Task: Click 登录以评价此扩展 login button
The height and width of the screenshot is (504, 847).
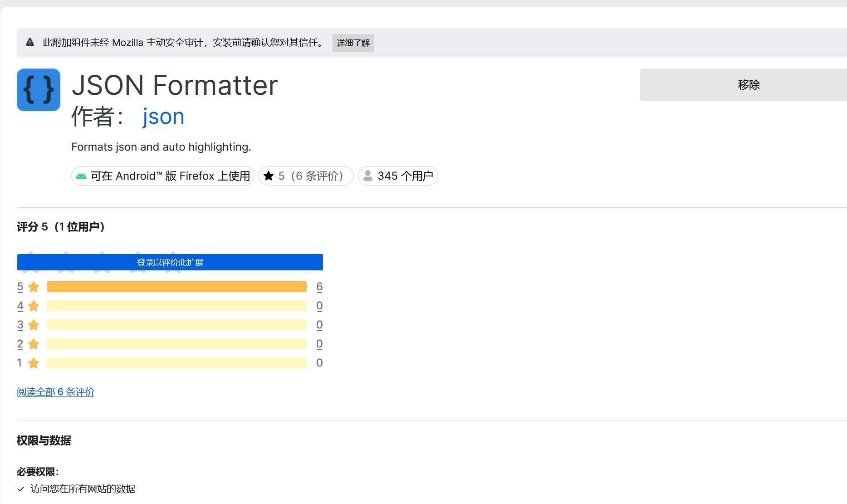Action: click(x=170, y=262)
